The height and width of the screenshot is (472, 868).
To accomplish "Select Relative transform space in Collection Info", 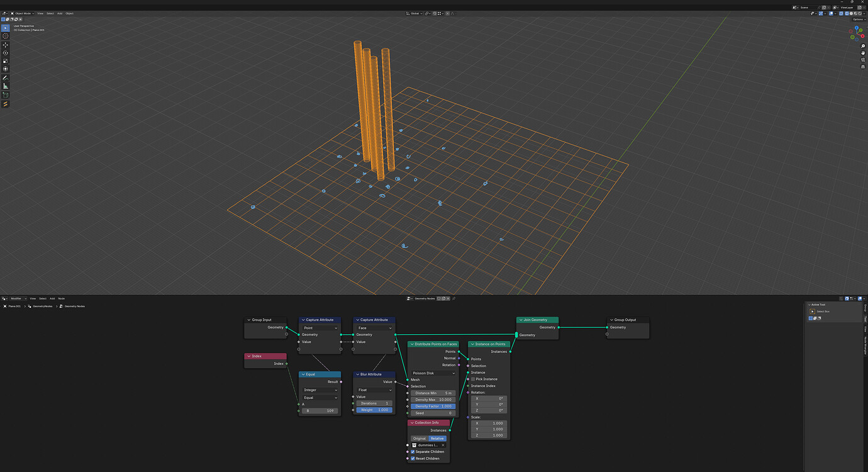I will tap(437, 439).
